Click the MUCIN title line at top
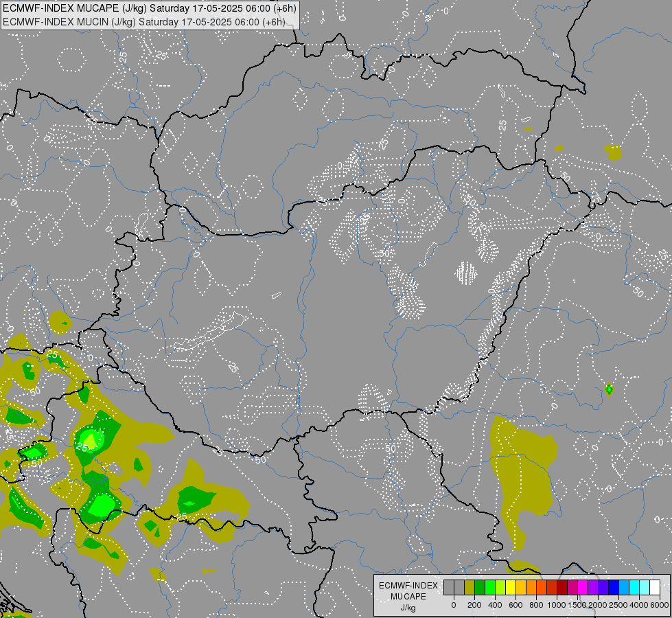672x618 pixels. click(144, 22)
